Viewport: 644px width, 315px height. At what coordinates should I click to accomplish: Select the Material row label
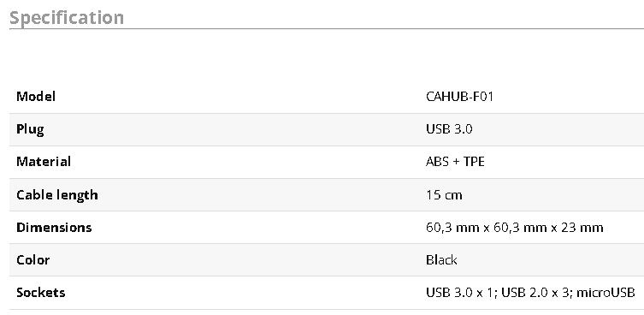tap(44, 162)
